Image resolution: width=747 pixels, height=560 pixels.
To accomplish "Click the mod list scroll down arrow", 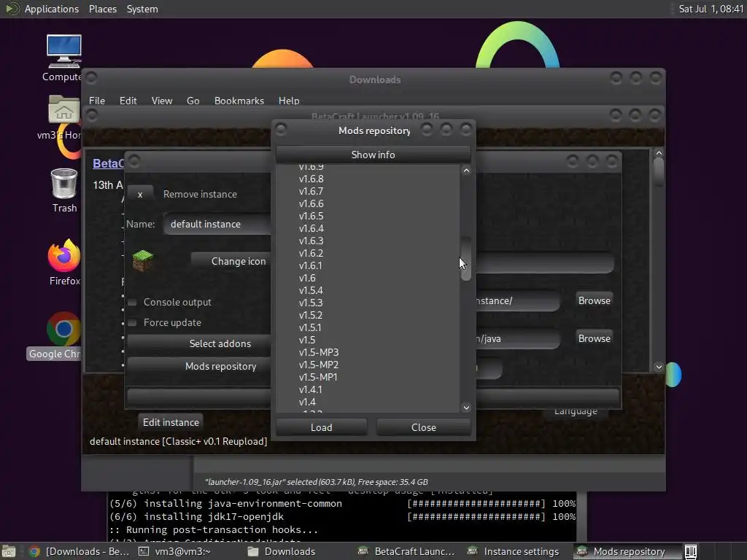I will [x=466, y=408].
